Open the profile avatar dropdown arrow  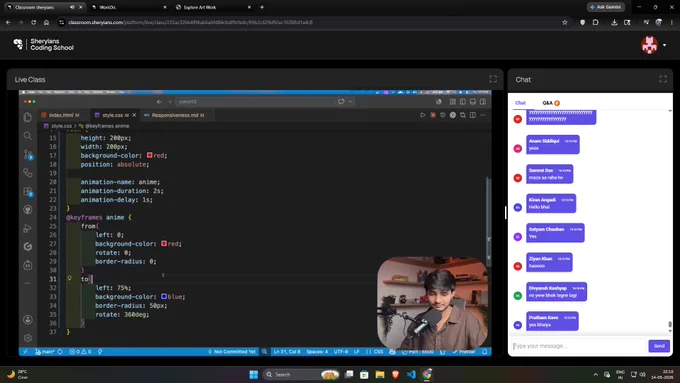664,45
